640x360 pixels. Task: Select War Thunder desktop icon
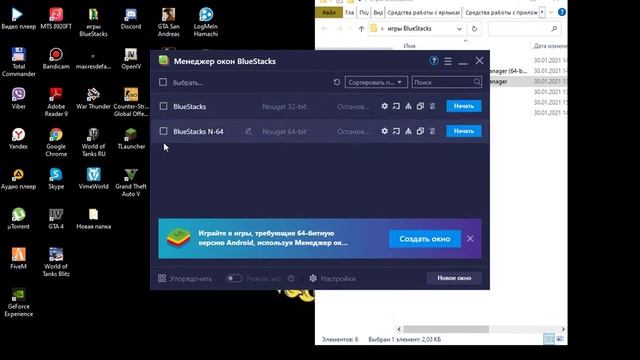click(93, 98)
